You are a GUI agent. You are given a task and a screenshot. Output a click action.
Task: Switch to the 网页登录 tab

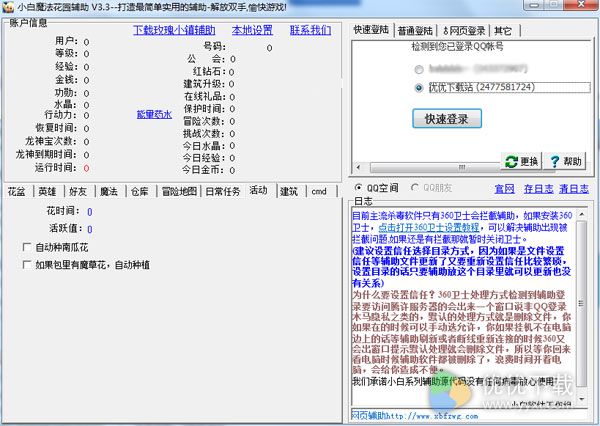464,31
